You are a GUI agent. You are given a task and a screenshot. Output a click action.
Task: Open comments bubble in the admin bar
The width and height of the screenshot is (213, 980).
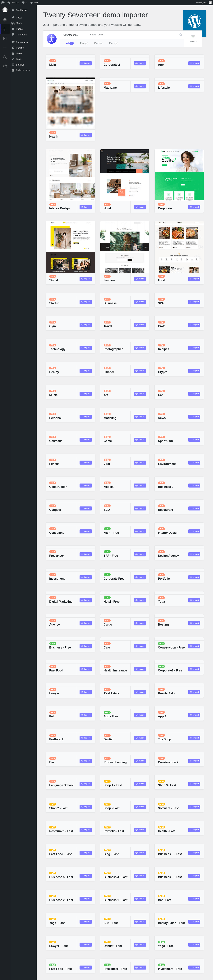pos(25,2)
